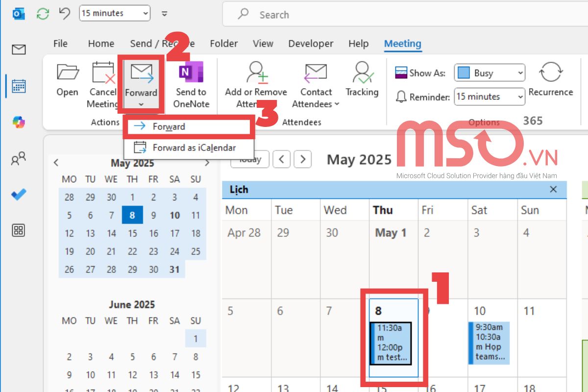Image resolution: width=588 pixels, height=392 pixels.
Task: Open the Show As Busy dropdown
Action: pyautogui.click(x=490, y=73)
